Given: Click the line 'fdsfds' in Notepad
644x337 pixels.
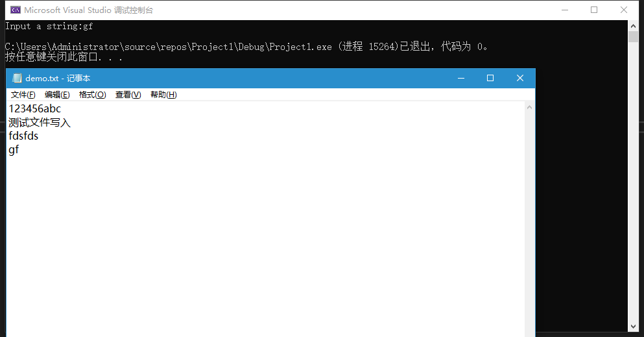Looking at the screenshot, I should 23,136.
